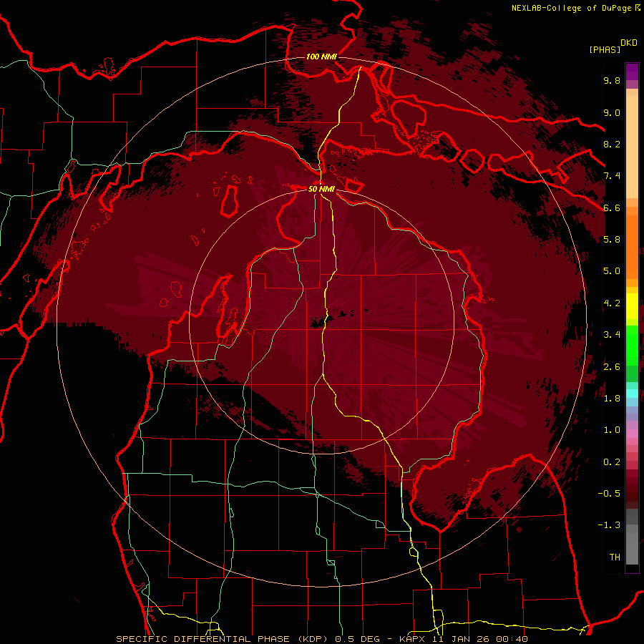
Task: Click the 5.8 value on the color scale
Action: point(612,240)
